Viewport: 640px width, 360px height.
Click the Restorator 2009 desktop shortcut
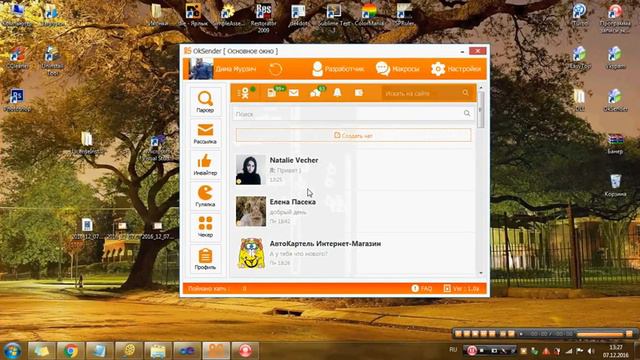263,18
